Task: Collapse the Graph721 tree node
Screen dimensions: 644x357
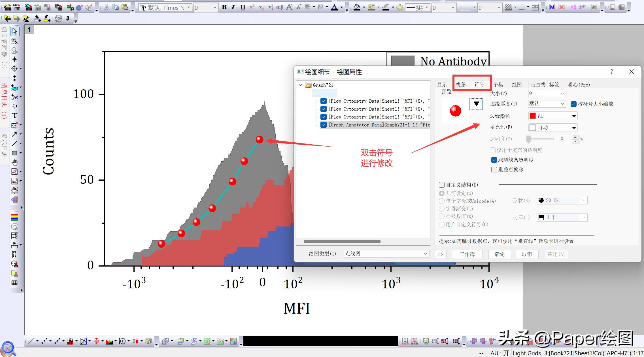Action: 300,85
